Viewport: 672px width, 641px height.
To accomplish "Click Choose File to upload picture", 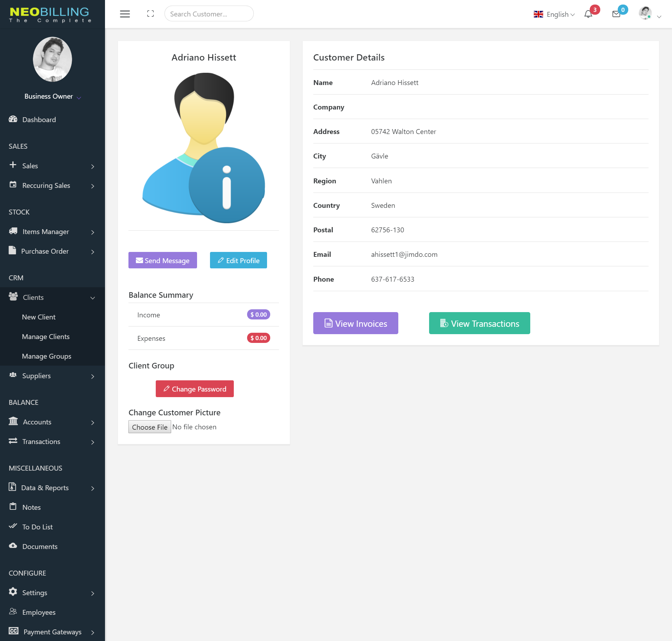I will tap(149, 427).
